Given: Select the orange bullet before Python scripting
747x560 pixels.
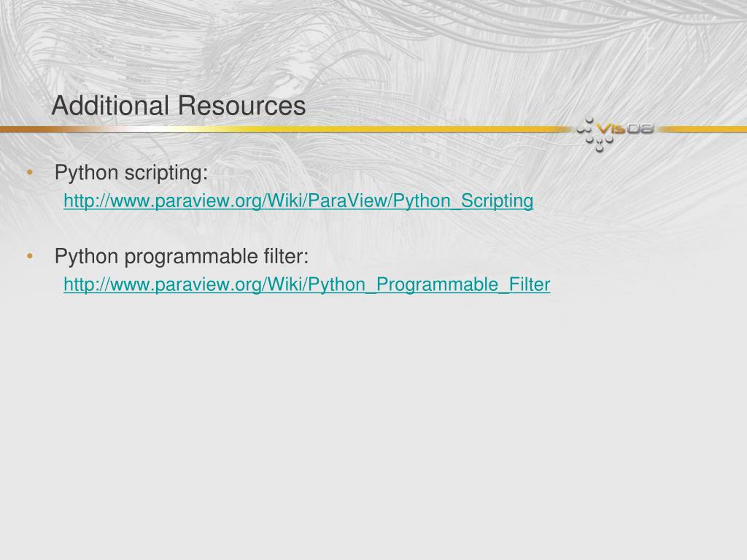Looking at the screenshot, I should (30, 172).
